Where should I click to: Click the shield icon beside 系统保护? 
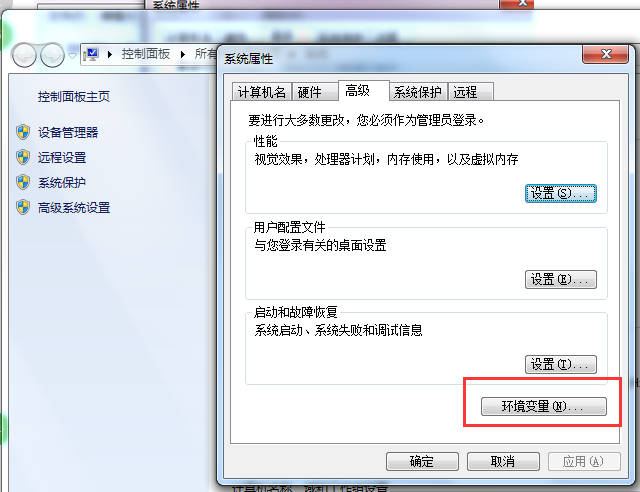tap(23, 182)
